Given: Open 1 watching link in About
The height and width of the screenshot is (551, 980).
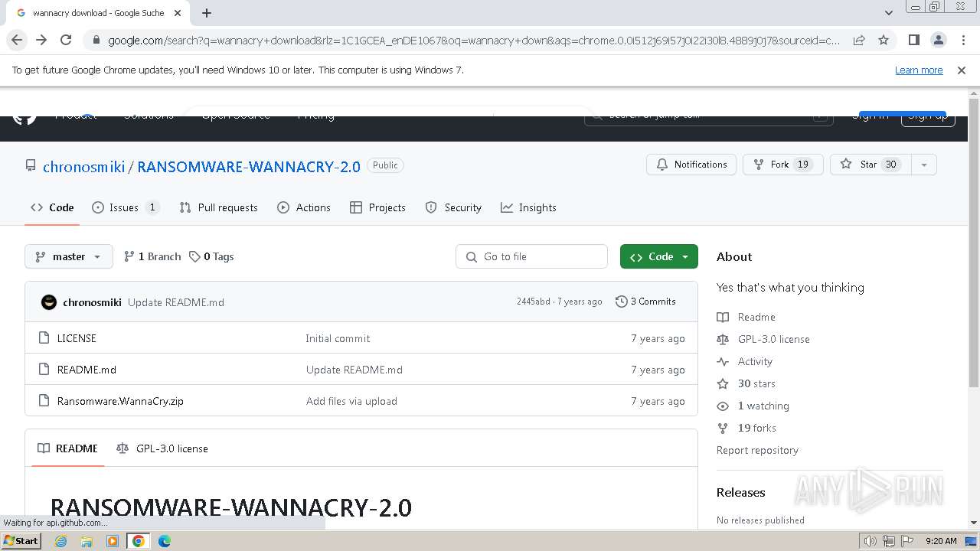Looking at the screenshot, I should 753,406.
